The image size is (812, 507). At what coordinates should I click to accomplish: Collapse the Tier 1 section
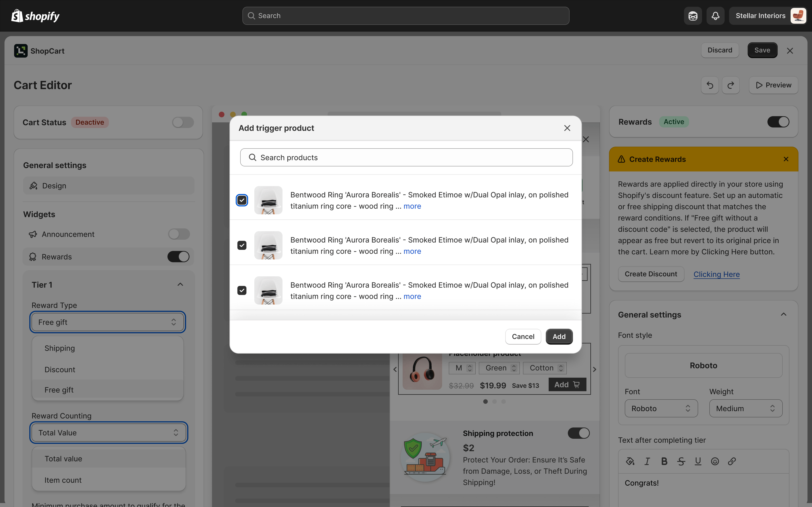[x=180, y=285]
